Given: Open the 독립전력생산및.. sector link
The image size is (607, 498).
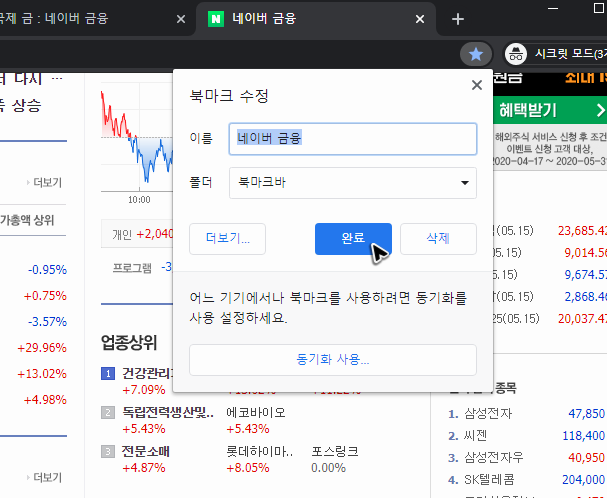Looking at the screenshot, I should (x=168, y=412).
